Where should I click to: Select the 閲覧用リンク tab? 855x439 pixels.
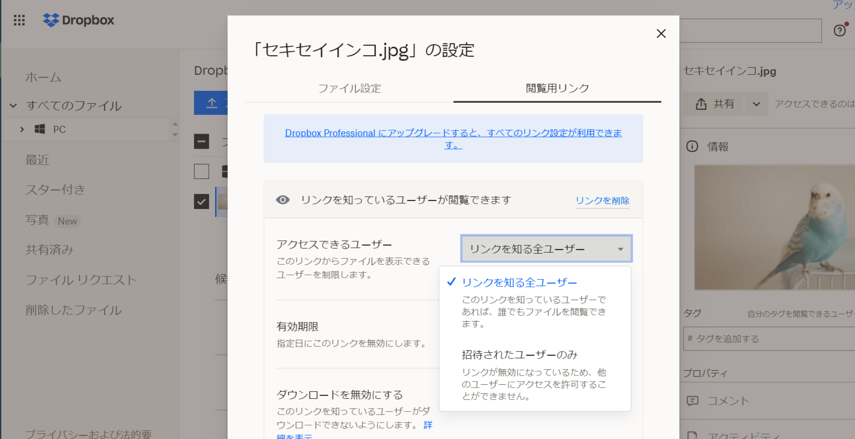[557, 88]
